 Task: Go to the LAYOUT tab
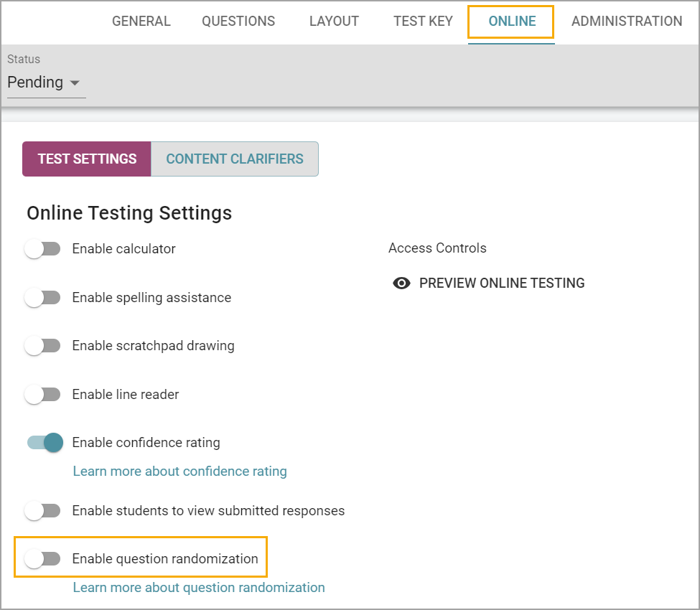334,21
